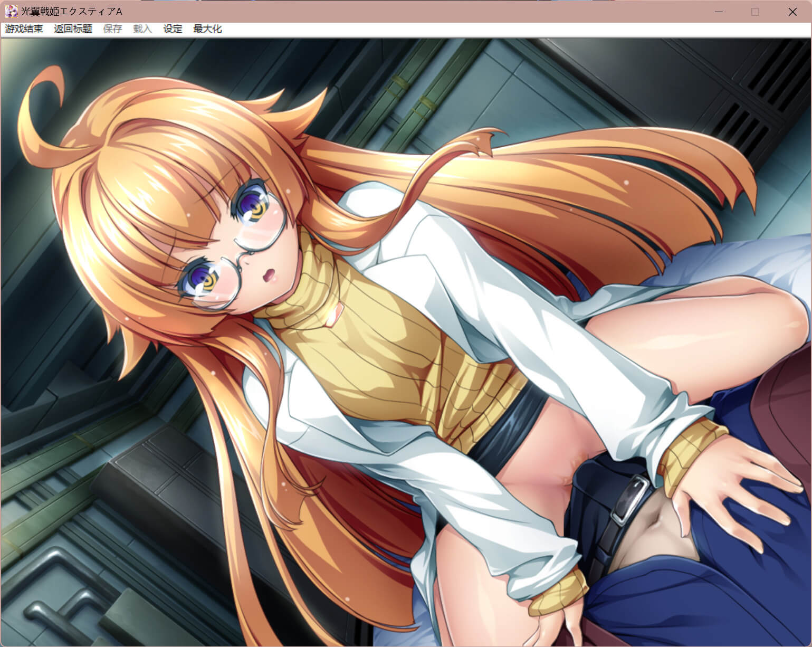Select 返回标题 in the menu bar
Screen dimensions: 812x647
73,29
